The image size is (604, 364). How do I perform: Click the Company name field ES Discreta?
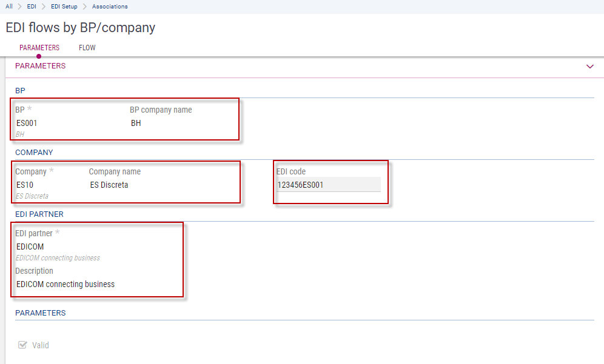click(158, 185)
